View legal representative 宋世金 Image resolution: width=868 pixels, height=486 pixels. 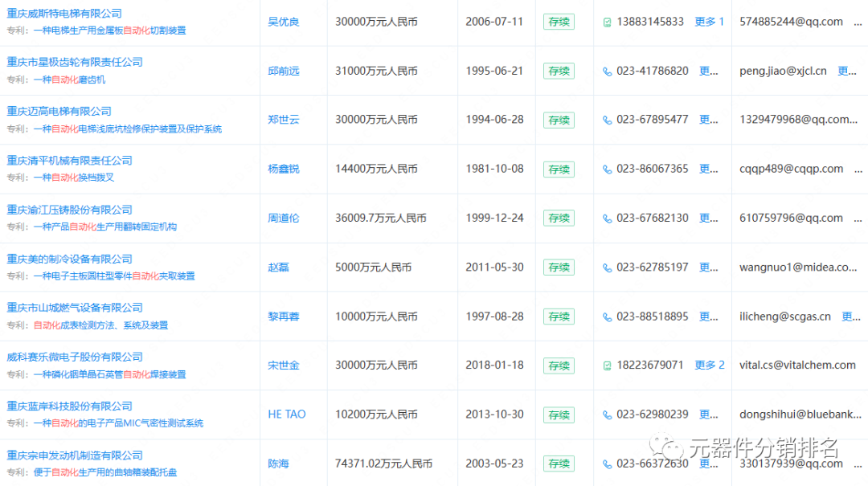click(284, 366)
